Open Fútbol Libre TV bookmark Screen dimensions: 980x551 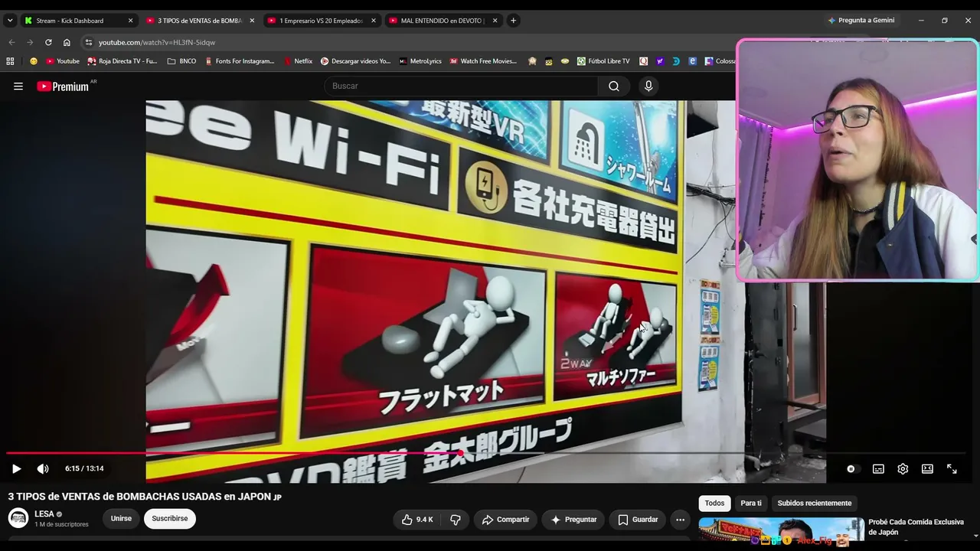pyautogui.click(x=603, y=61)
